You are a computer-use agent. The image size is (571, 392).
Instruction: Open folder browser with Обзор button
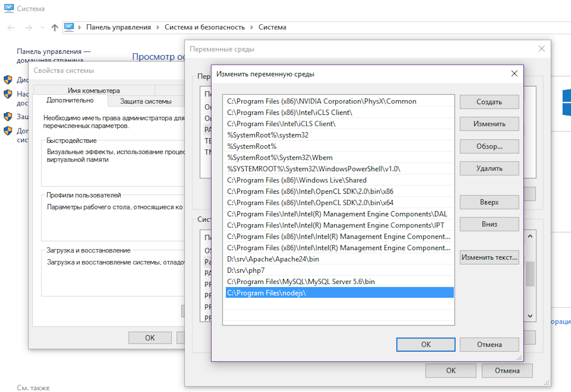coord(489,146)
